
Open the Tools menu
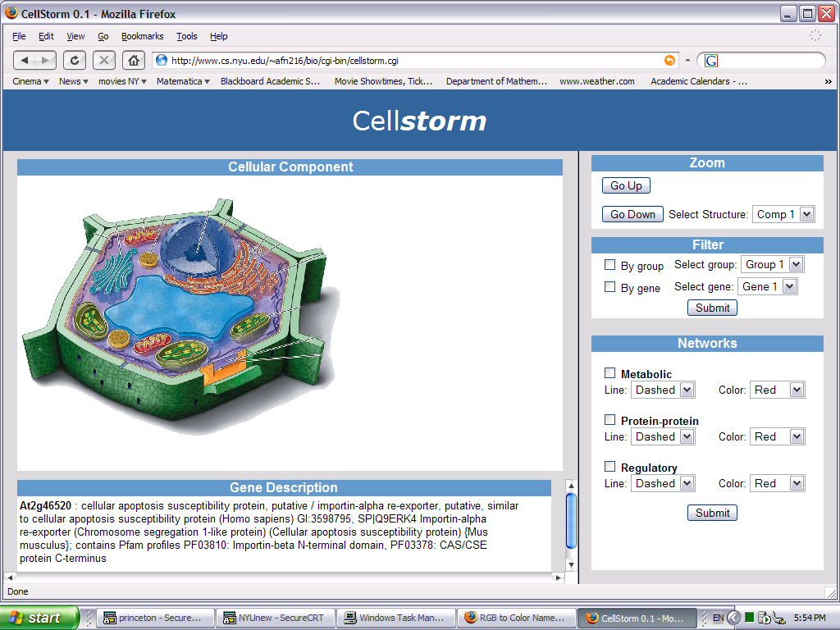187,36
